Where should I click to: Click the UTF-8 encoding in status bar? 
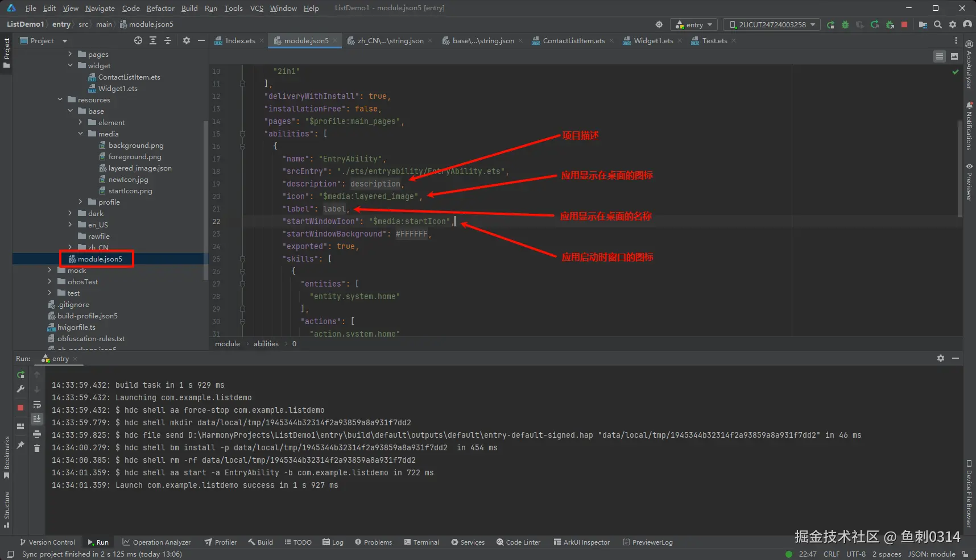point(855,554)
